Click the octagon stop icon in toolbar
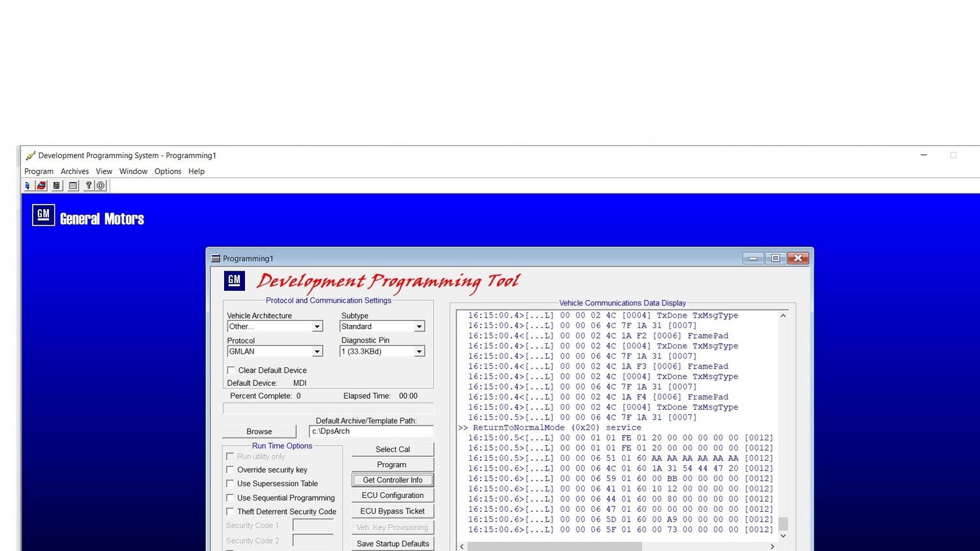 pyautogui.click(x=101, y=186)
